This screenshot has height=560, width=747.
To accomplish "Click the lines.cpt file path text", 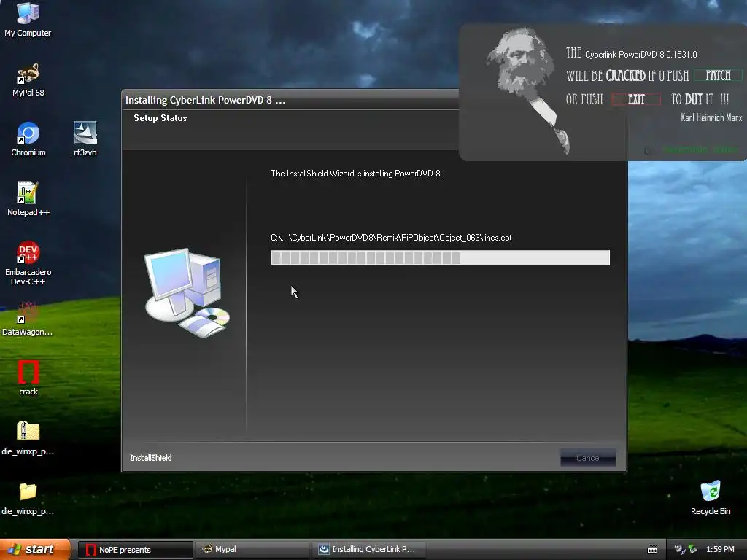I will coord(391,238).
